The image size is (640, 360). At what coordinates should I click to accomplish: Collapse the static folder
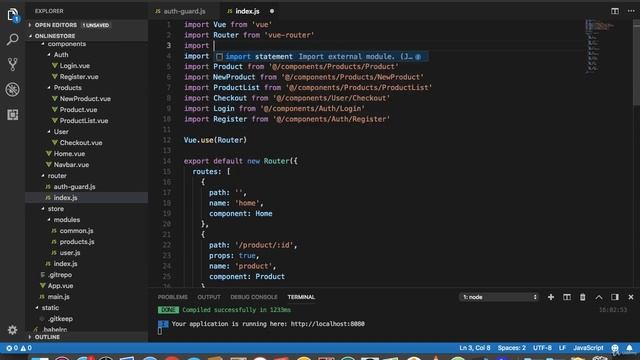click(50, 308)
